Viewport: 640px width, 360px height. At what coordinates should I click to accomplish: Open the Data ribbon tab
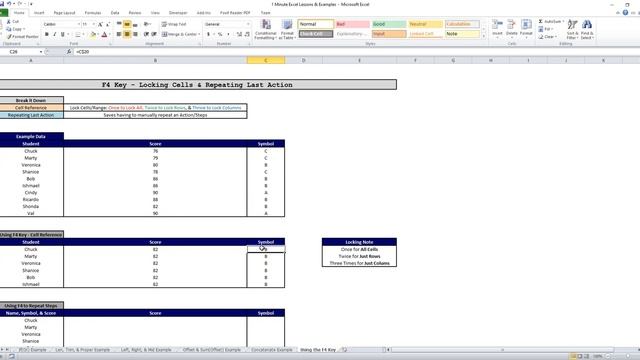(115, 13)
